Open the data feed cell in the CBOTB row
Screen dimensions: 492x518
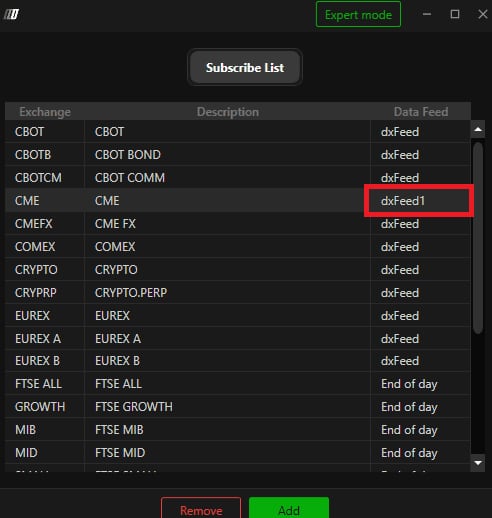click(421, 155)
